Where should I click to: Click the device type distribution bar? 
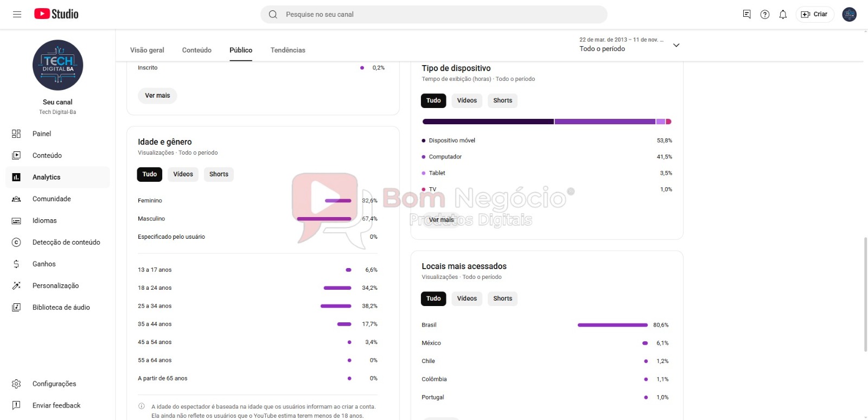tap(546, 122)
